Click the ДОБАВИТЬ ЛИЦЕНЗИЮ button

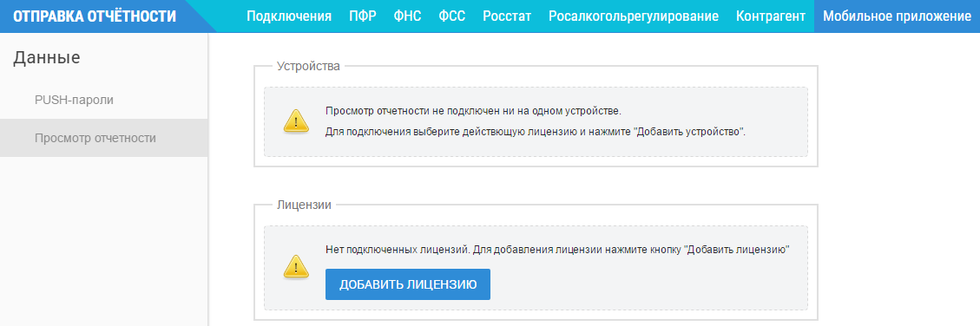407,284
